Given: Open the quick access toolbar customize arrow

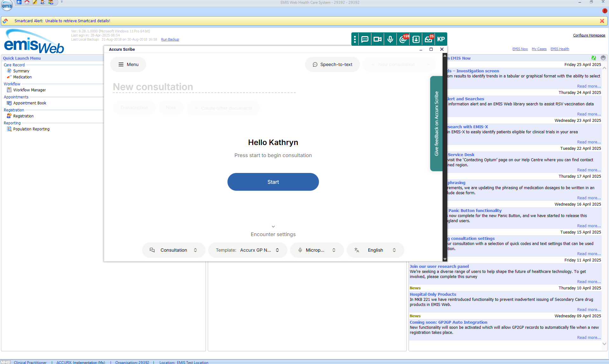Looking at the screenshot, I should [62, 2].
